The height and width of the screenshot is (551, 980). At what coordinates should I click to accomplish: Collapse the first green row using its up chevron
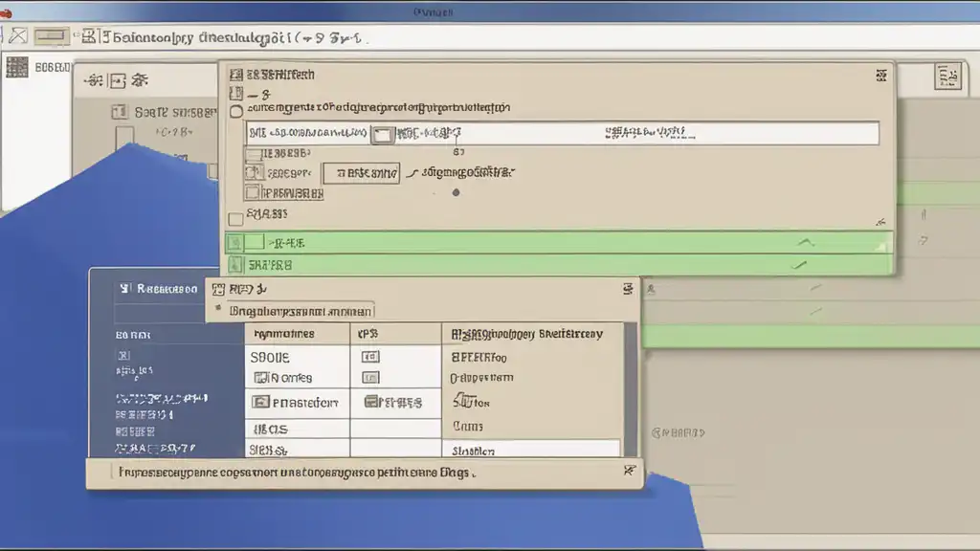pyautogui.click(x=806, y=242)
